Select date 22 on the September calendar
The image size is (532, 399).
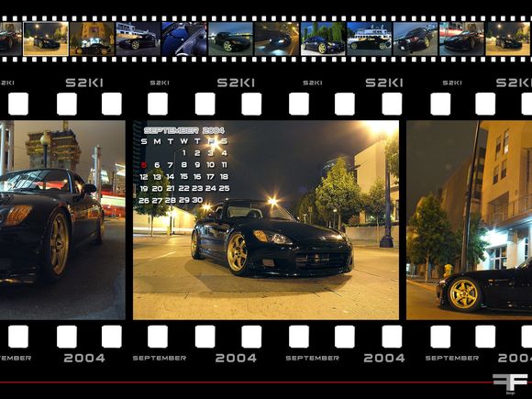[183, 188]
